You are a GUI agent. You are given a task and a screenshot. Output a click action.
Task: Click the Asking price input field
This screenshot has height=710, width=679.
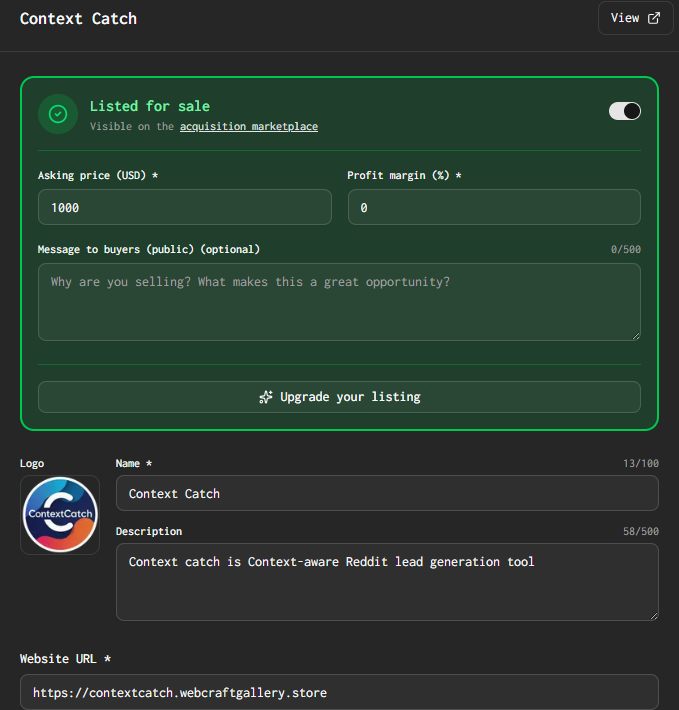185,207
